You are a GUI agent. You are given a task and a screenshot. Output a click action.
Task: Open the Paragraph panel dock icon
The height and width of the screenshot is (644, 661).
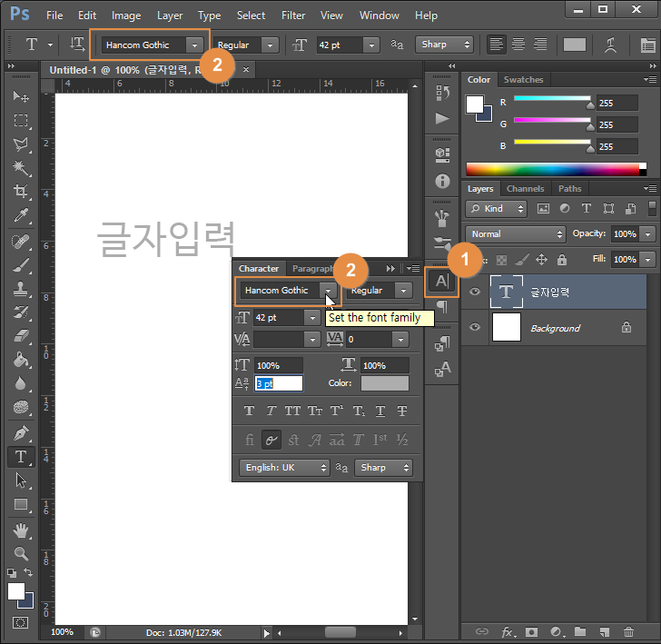point(442,306)
